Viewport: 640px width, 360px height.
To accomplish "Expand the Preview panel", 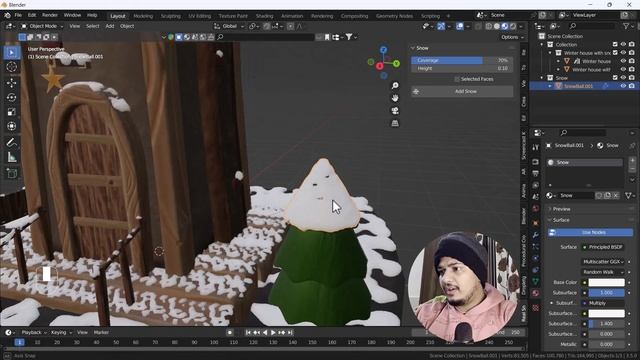I will tap(562, 209).
